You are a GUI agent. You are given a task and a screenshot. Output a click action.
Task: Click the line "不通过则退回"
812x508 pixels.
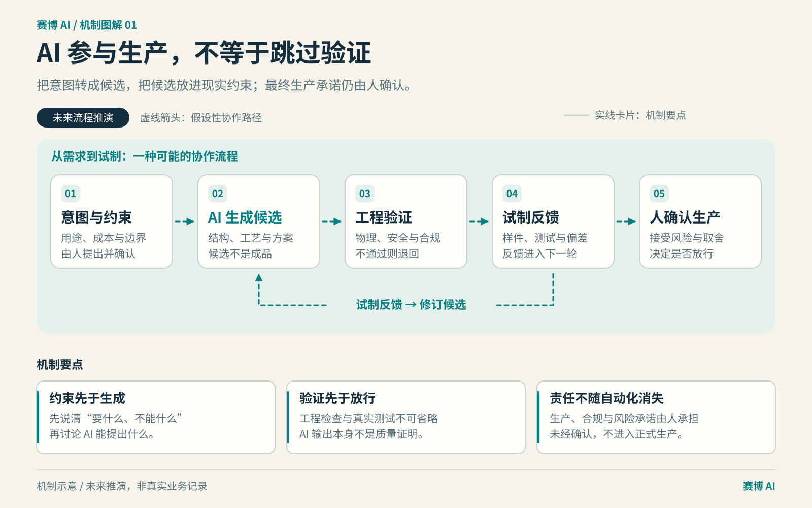(387, 253)
